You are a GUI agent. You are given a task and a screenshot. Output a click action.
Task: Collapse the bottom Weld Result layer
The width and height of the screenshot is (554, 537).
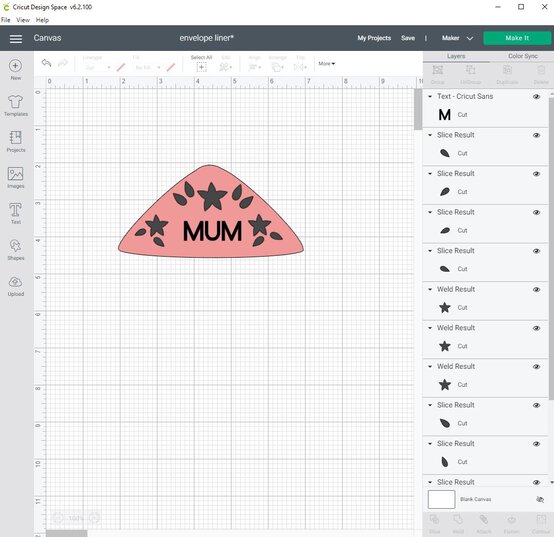click(430, 366)
